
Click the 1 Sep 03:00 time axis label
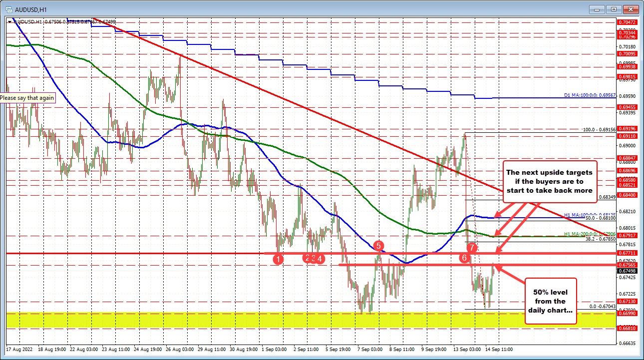[275, 349]
